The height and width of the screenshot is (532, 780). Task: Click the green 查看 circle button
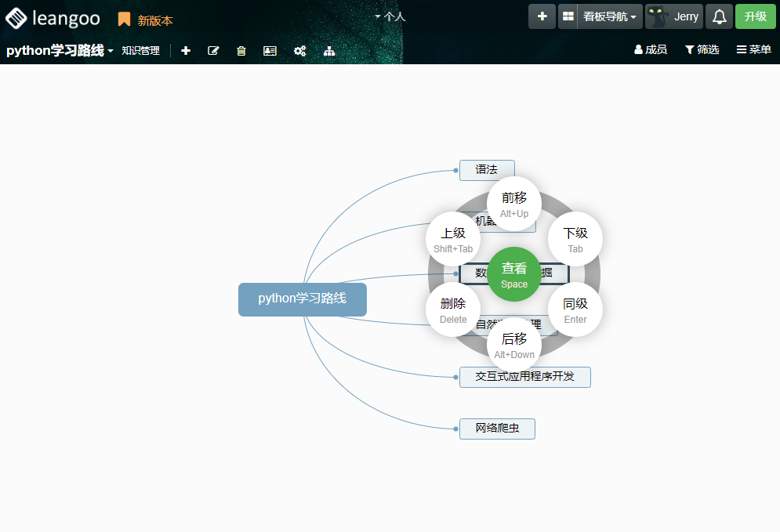point(514,273)
